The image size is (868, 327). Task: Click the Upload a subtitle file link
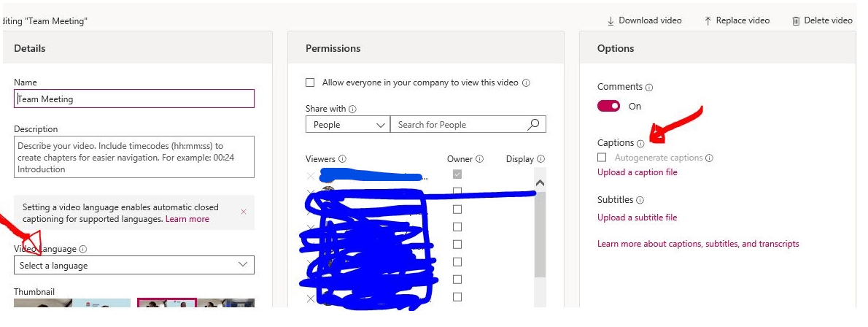point(638,218)
